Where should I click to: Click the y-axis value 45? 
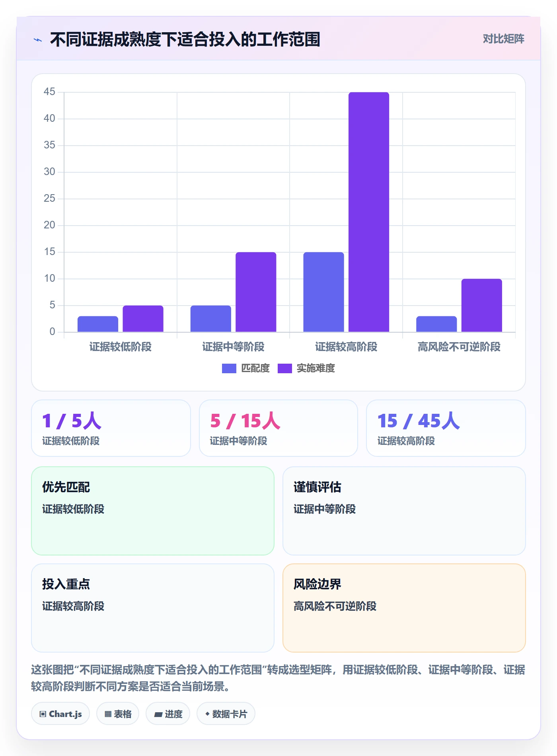click(x=49, y=92)
